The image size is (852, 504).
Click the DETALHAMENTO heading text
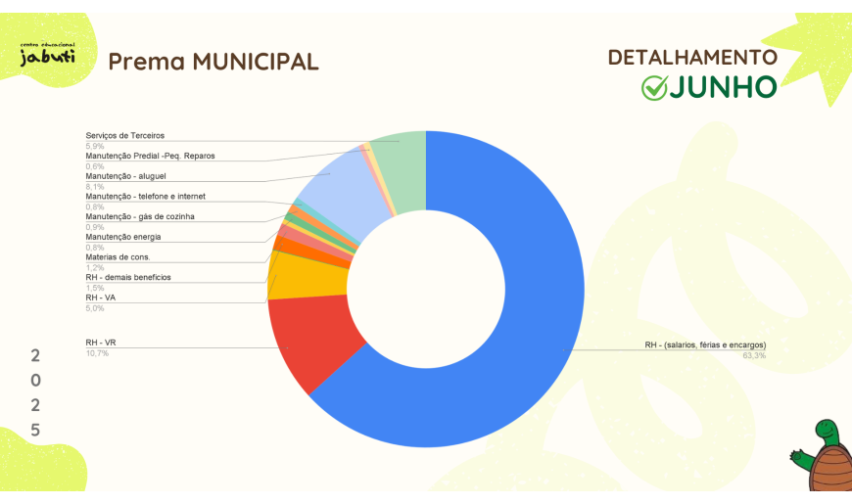pos(692,58)
